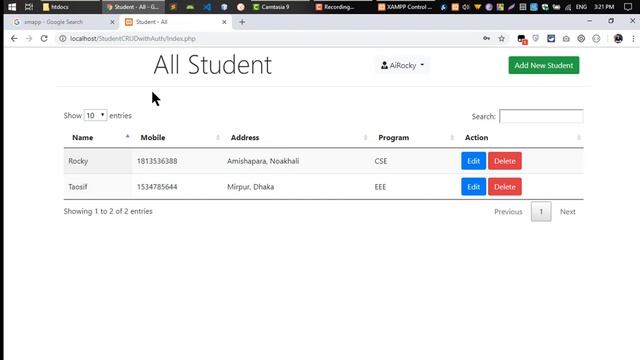Open Task View in the taskbar

pos(29,7)
